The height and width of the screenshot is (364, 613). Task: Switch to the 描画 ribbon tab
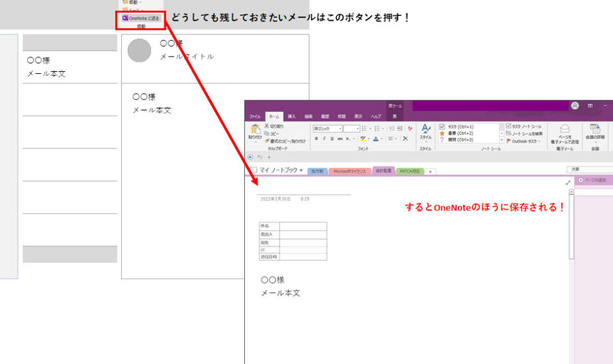308,116
